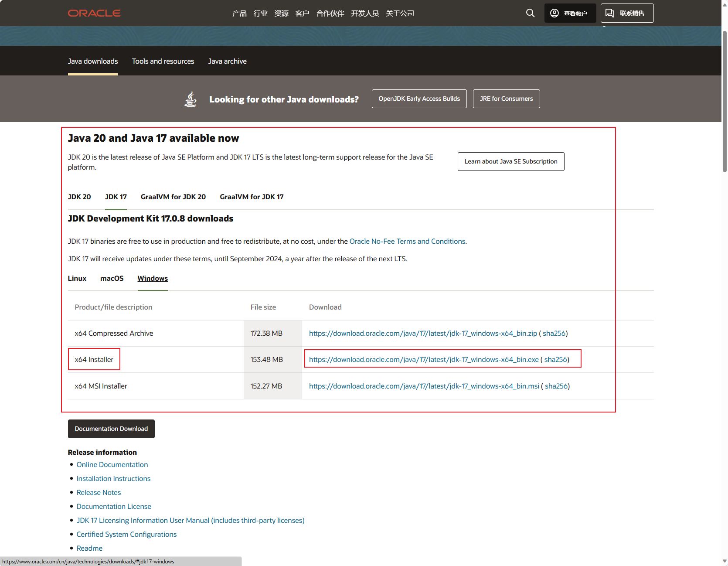Open the search magnifier icon
The width and height of the screenshot is (728, 566).
pos(530,13)
